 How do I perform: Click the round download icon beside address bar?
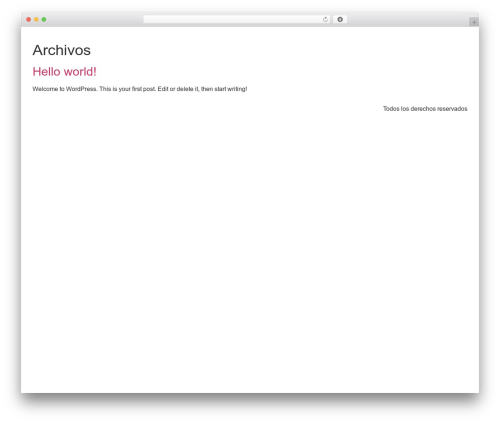tap(340, 19)
